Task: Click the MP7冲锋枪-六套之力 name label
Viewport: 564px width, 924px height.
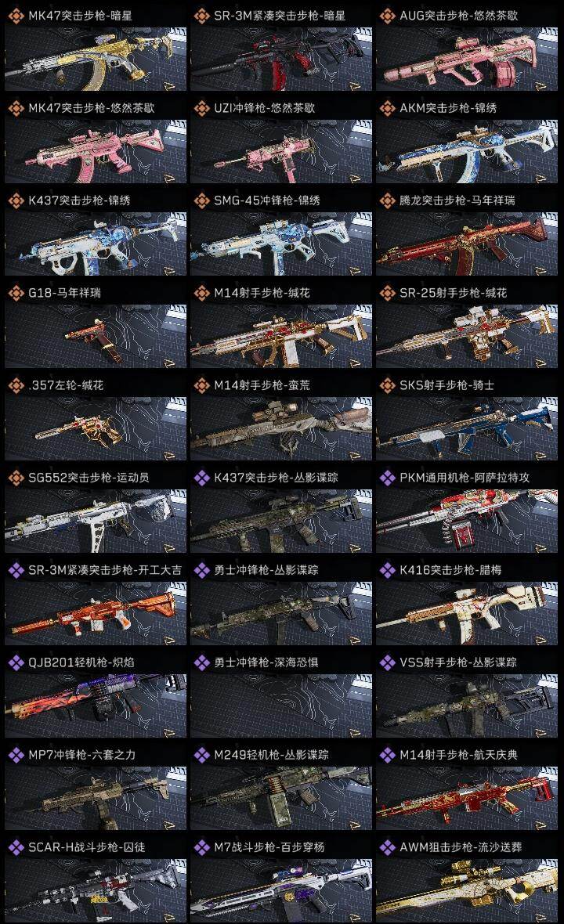Action: tap(82, 755)
